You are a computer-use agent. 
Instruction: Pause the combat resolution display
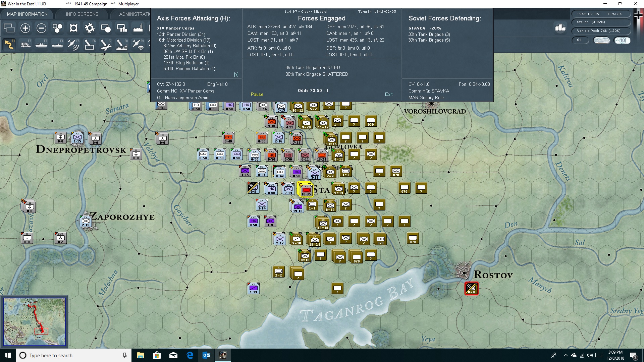[257, 95]
